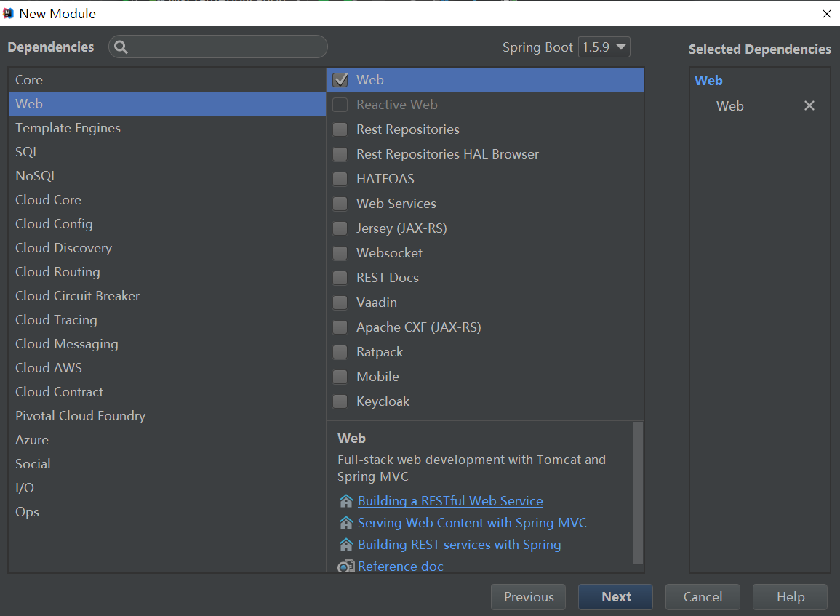The image size is (840, 616).
Task: Enable Jersey (JAX-RS) checkbox
Action: (x=340, y=228)
